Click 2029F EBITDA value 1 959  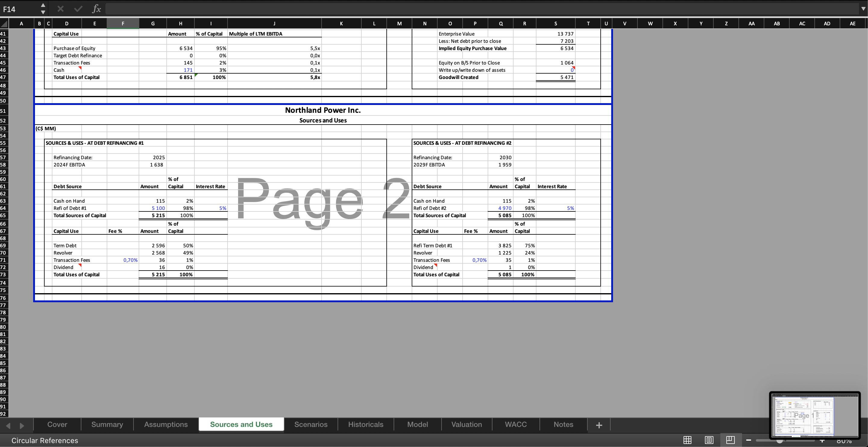point(505,164)
